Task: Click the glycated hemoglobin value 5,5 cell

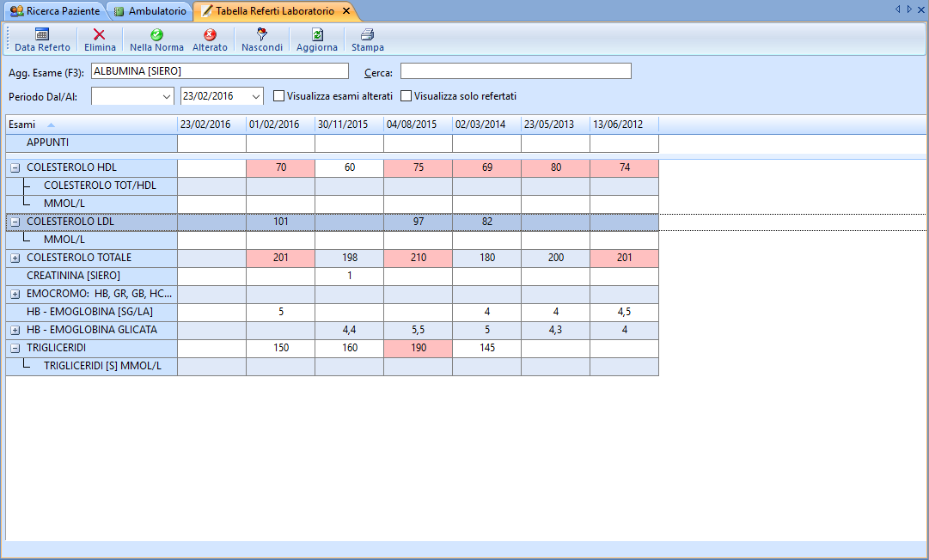Action: [419, 331]
